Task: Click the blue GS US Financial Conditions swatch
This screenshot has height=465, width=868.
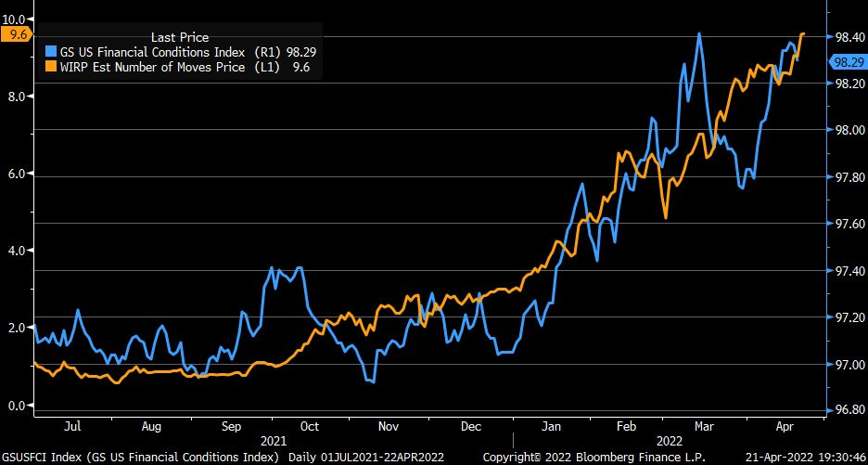Action: click(50, 52)
